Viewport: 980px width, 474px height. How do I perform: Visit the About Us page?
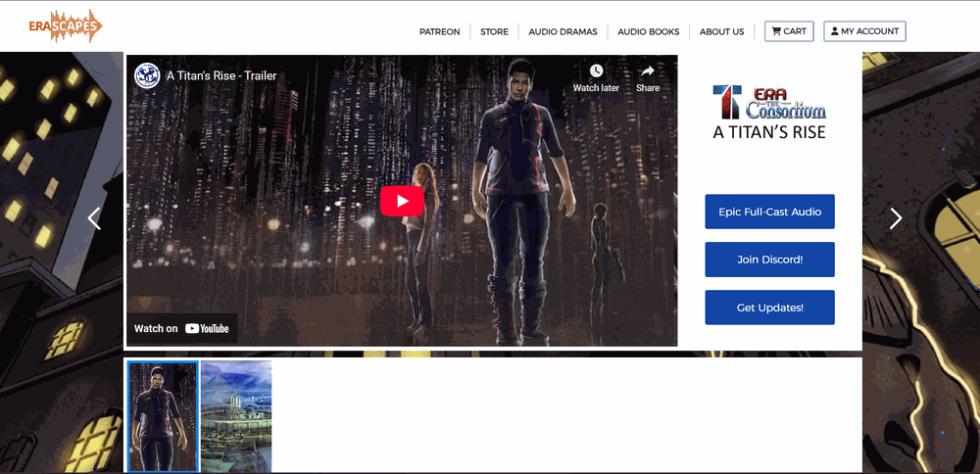[x=721, y=31]
